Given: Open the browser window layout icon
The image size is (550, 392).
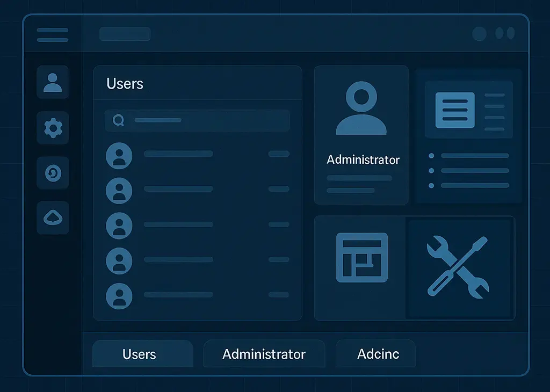Looking at the screenshot, I should point(361,258).
